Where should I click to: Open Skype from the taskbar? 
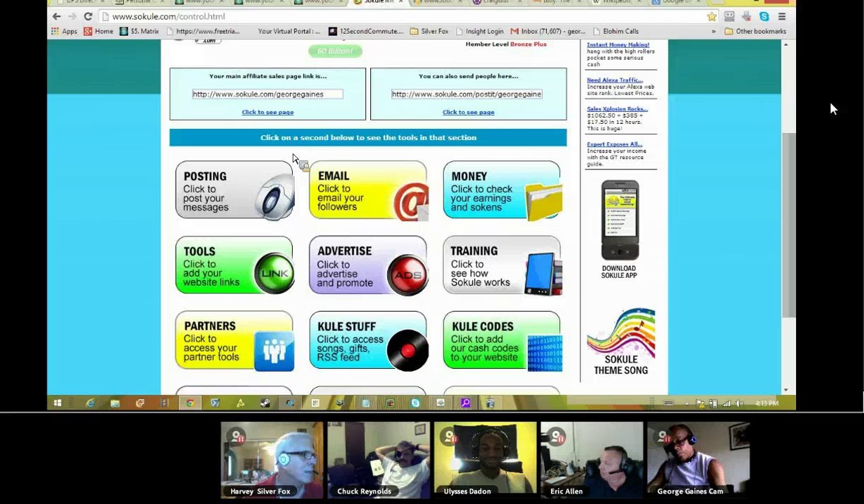[415, 402]
